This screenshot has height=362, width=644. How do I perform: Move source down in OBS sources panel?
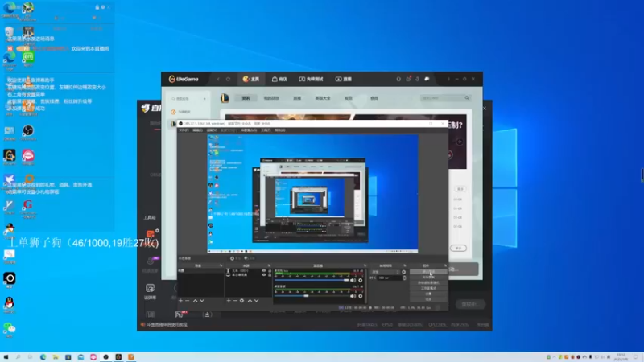click(x=256, y=301)
